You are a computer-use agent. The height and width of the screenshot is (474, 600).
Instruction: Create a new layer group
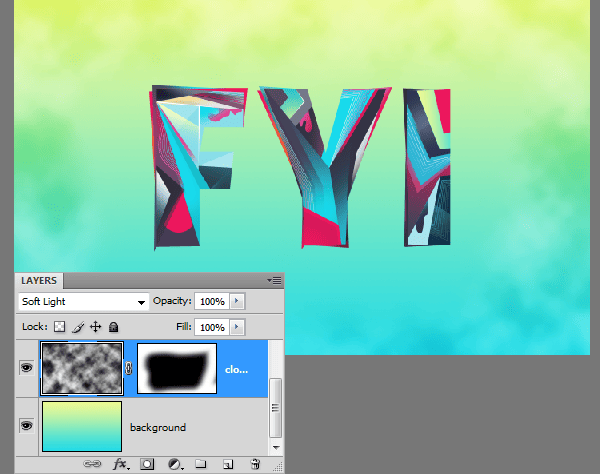coord(201,464)
